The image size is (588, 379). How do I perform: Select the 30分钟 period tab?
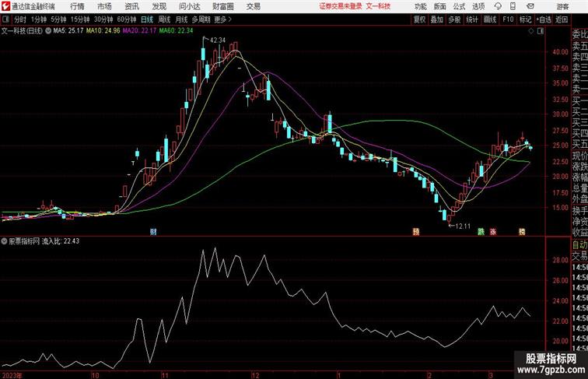(x=103, y=19)
